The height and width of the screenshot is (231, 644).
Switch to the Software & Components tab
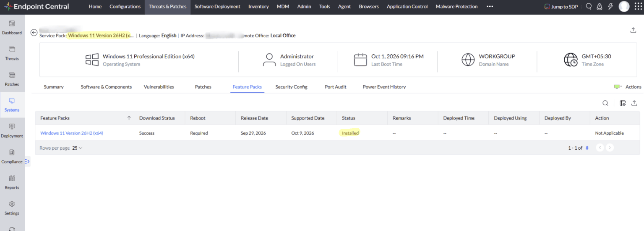(106, 87)
